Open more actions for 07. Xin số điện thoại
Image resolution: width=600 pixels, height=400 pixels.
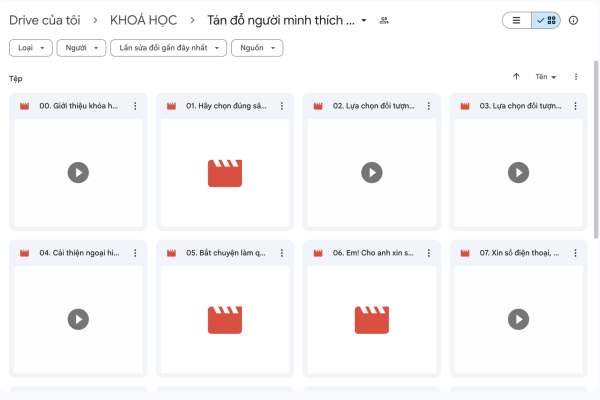575,253
